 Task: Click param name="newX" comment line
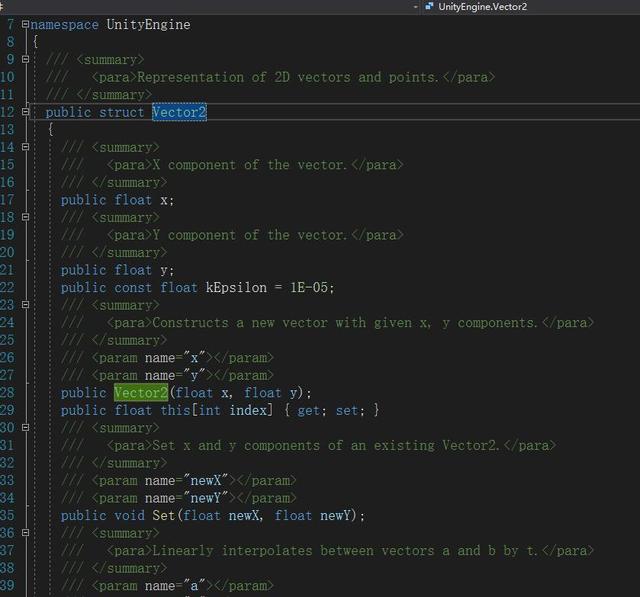(x=178, y=480)
